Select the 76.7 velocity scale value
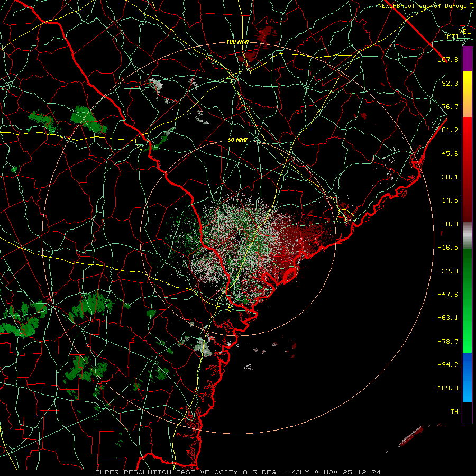Screen dimensions: 476x476 pyautogui.click(x=450, y=106)
